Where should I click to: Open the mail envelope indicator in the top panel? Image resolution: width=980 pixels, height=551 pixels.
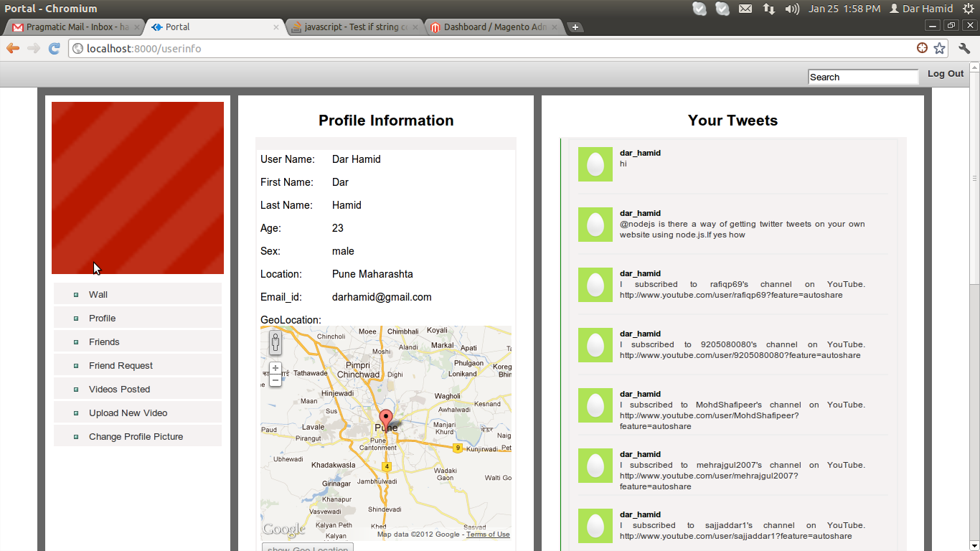pos(745,9)
